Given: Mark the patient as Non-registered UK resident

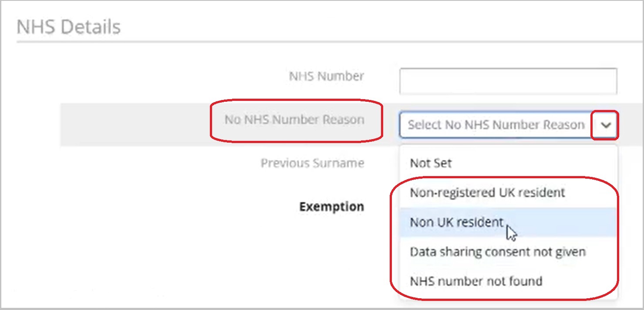Looking at the screenshot, I should click(x=487, y=193).
